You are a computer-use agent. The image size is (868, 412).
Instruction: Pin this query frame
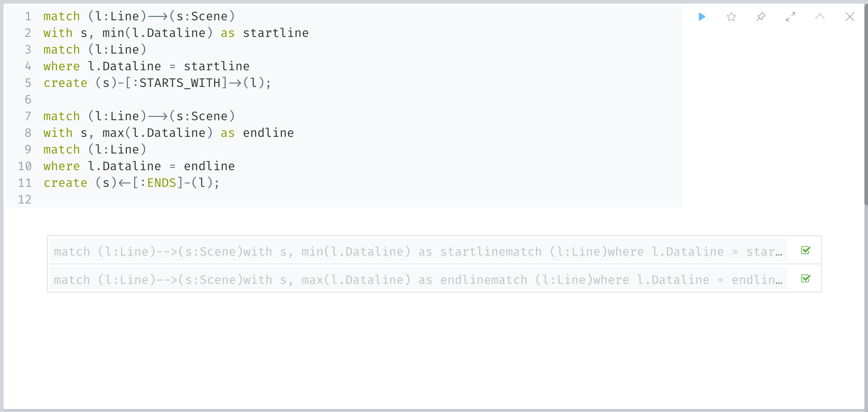[761, 17]
